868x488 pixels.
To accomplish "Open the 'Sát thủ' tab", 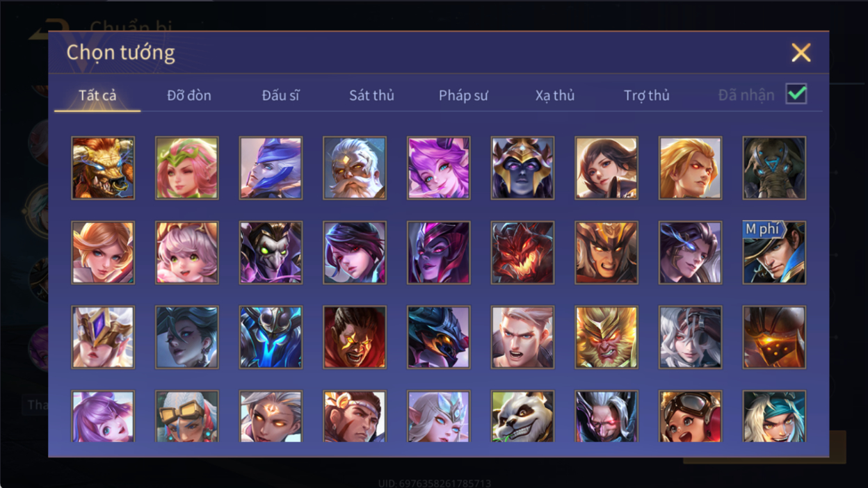I will tap(371, 95).
